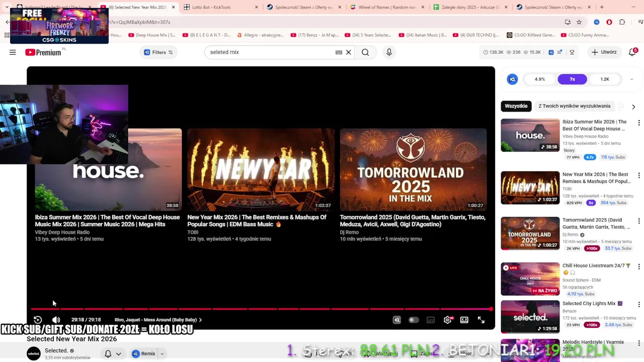Switch to the Zaległe skiny 2025 tab
Screen dimensions: 644x362
[470, 7]
